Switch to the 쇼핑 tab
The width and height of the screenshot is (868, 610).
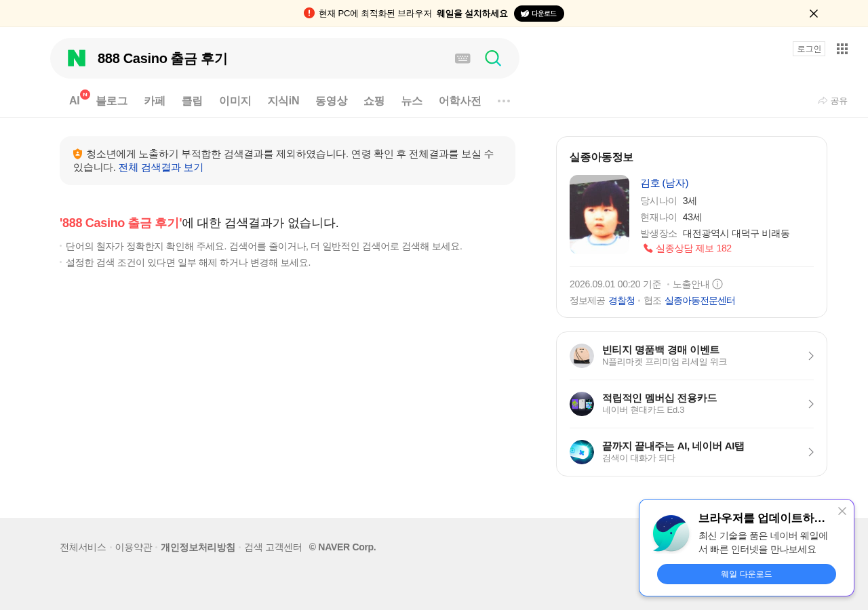(374, 101)
